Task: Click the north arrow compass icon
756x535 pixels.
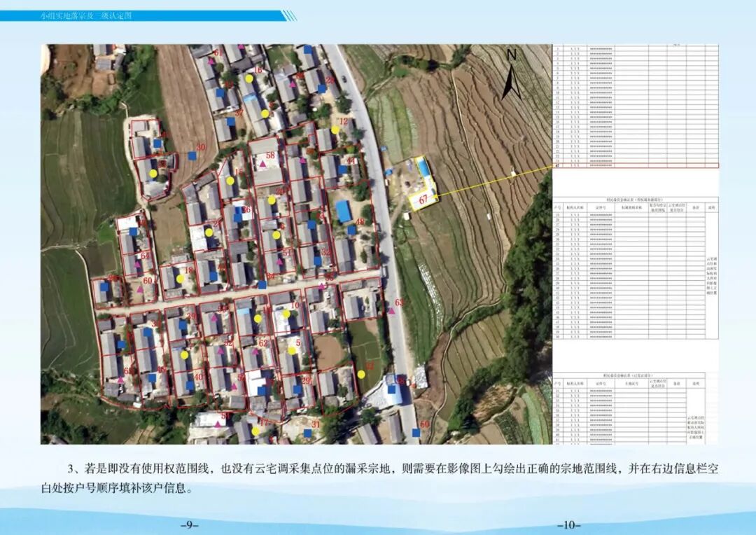Action: click(510, 77)
